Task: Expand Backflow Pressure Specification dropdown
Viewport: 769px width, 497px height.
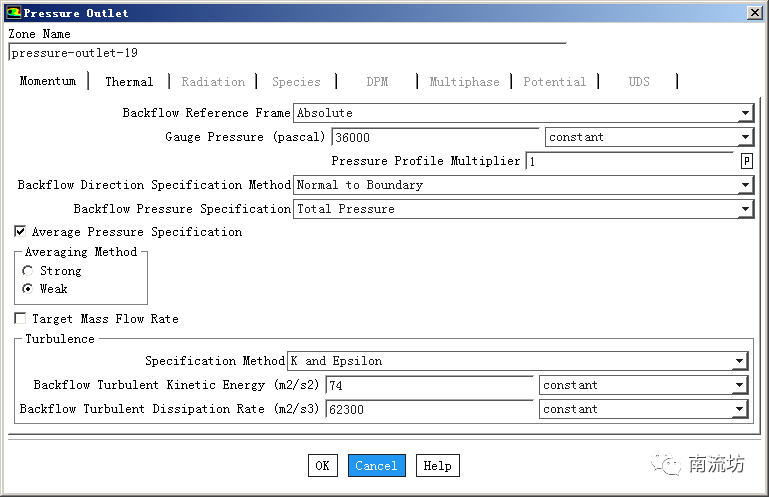Action: [x=745, y=210]
